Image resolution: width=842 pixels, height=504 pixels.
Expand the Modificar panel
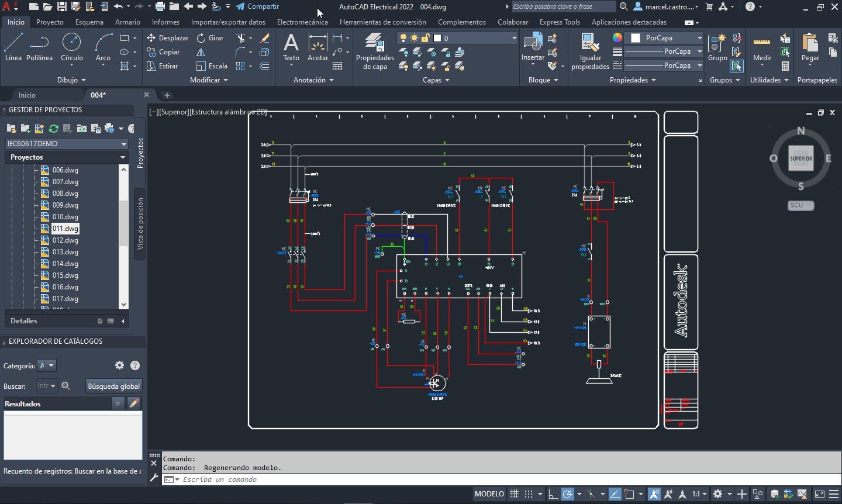(x=209, y=80)
